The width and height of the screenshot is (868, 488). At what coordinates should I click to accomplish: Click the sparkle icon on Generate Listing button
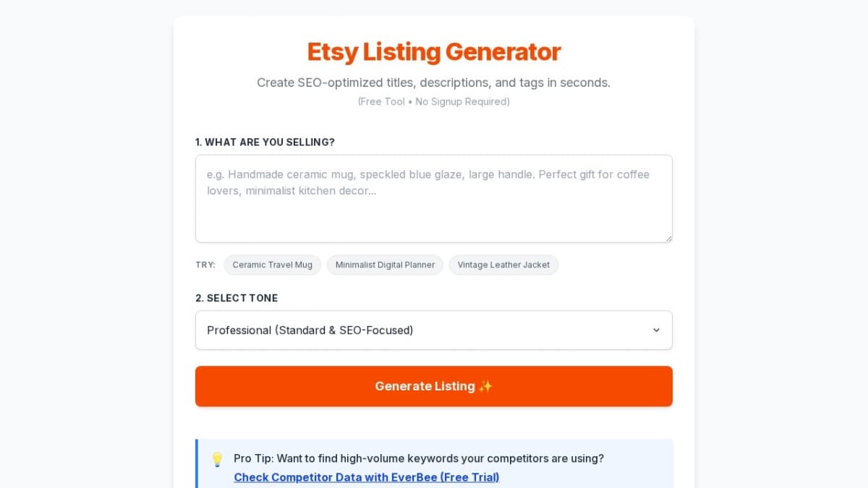click(x=485, y=386)
